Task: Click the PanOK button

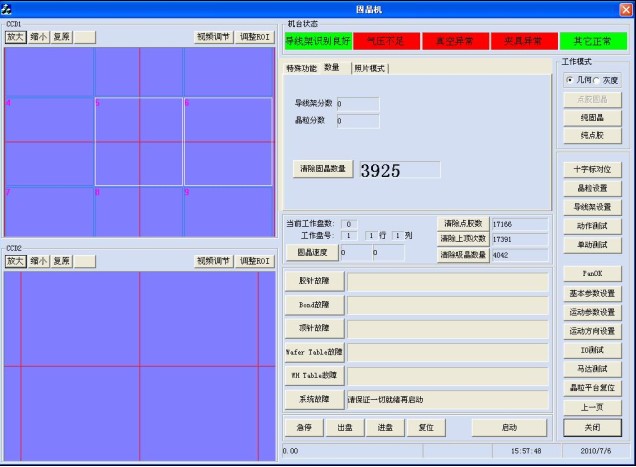Action: (592, 273)
